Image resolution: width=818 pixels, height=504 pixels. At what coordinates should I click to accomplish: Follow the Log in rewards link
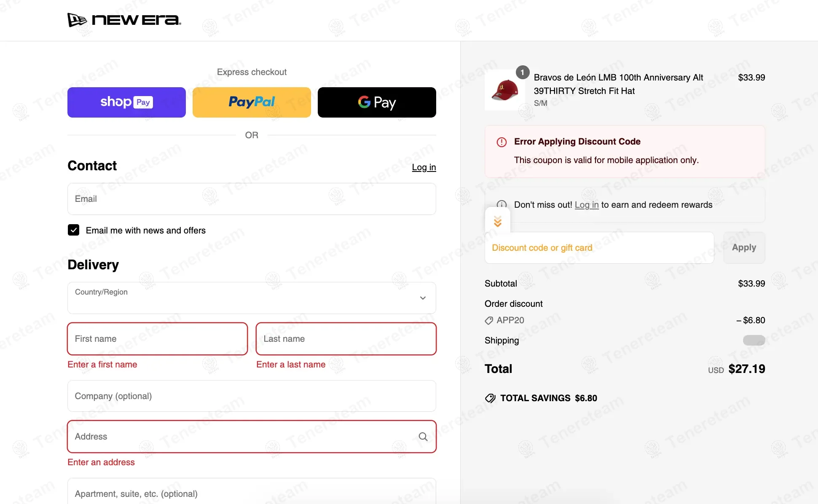586,205
